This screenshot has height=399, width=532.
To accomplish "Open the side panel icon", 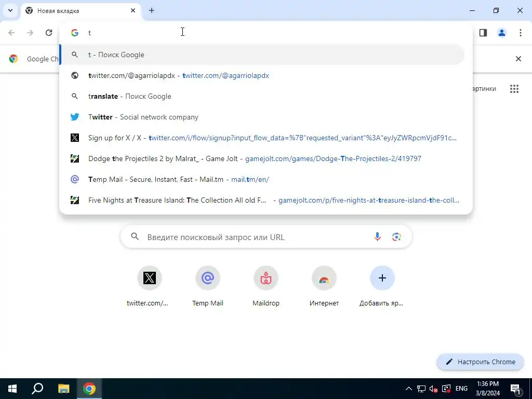I will [483, 33].
